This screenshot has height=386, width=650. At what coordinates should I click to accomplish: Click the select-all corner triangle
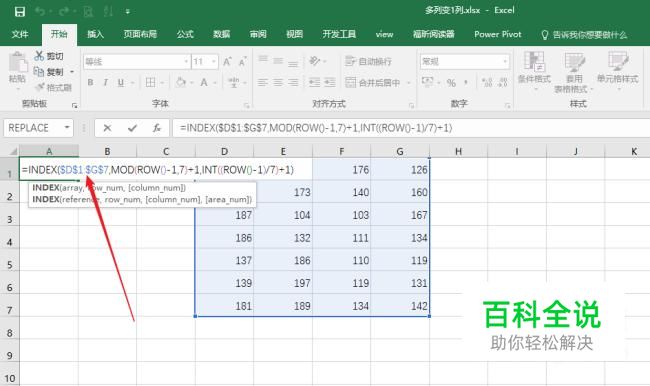point(12,151)
